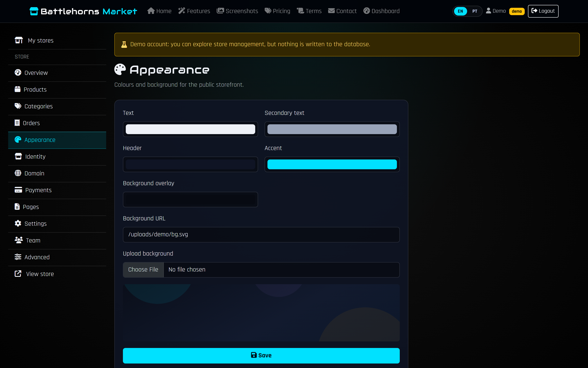
Task: Open the Accent colour picker
Action: tap(332, 164)
